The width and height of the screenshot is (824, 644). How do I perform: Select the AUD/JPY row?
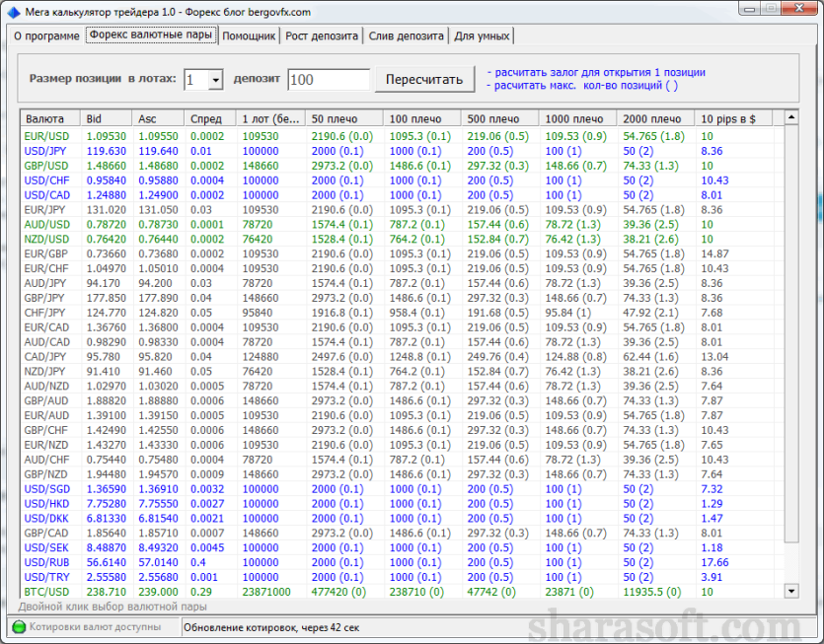tap(402, 283)
